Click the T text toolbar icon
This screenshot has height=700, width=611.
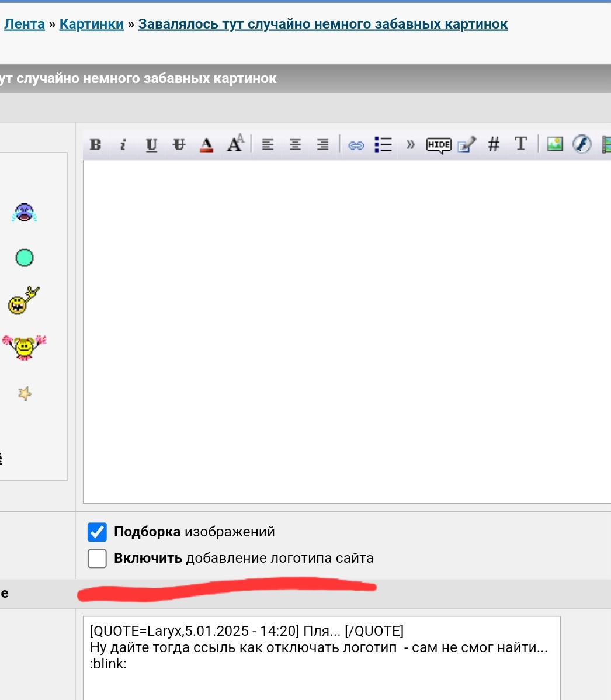click(521, 144)
